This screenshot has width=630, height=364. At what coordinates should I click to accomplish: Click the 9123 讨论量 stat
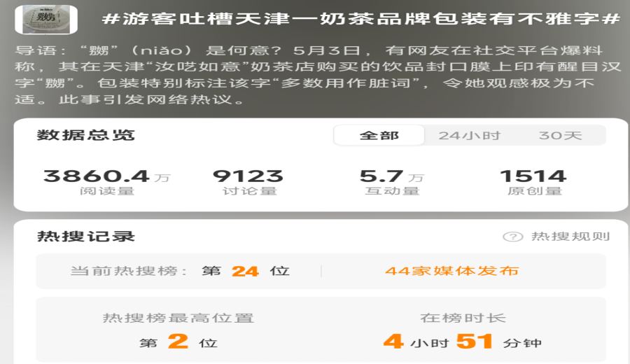point(248,181)
